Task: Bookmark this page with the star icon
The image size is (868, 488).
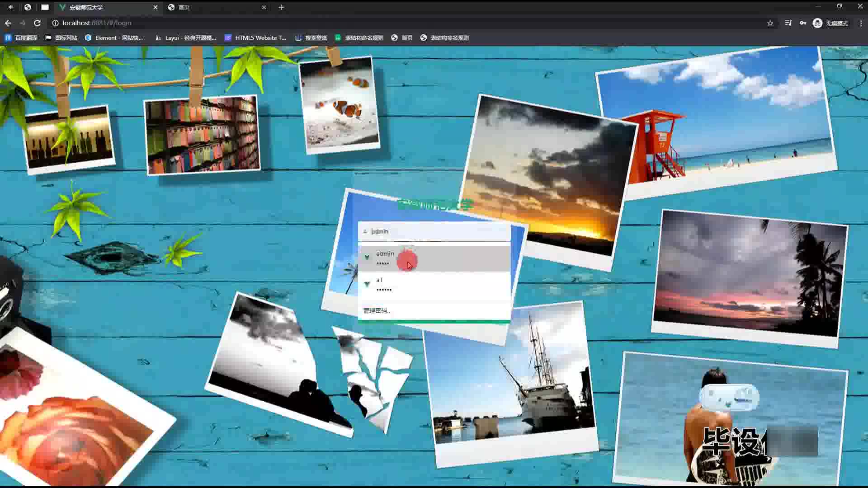Action: 770,23
